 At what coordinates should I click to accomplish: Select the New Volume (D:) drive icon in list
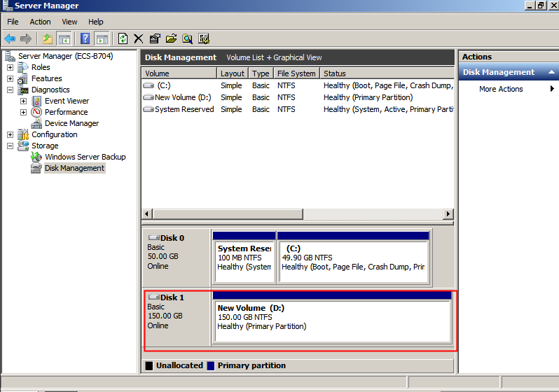(x=149, y=97)
